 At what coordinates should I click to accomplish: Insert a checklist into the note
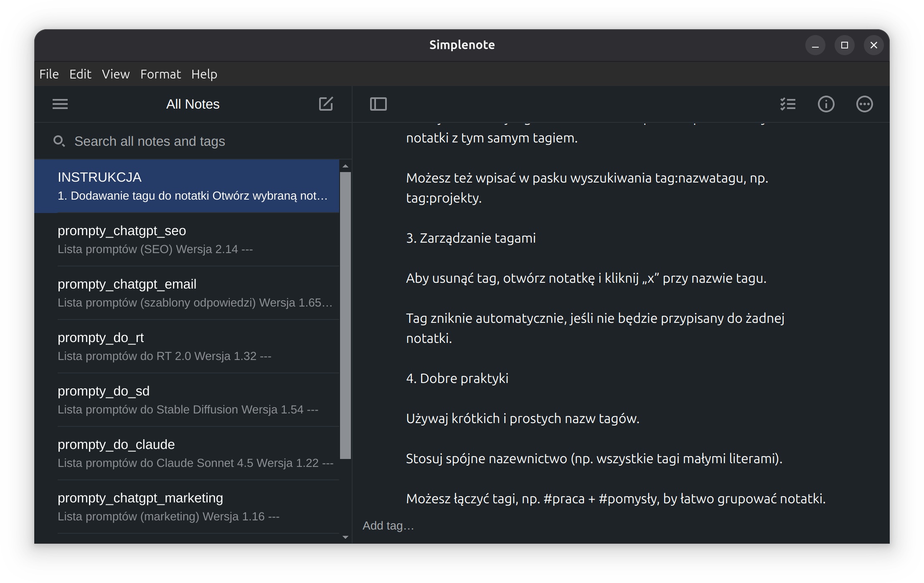[788, 104]
